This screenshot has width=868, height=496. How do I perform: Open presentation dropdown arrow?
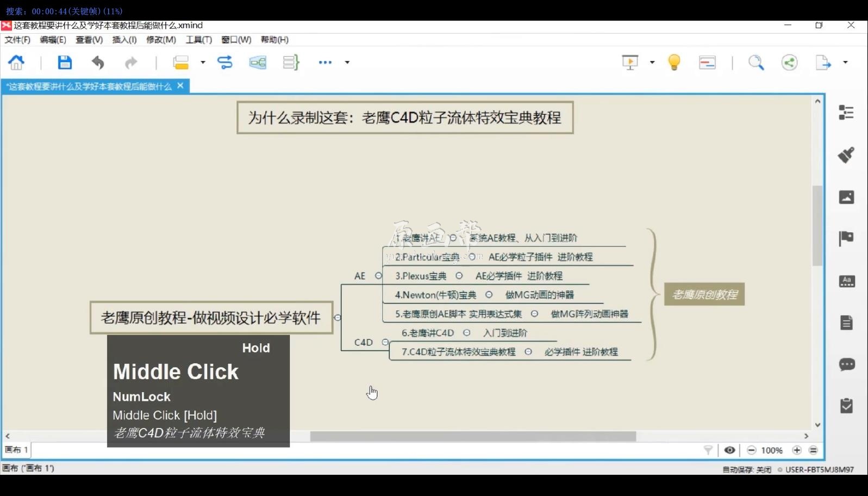[x=652, y=63]
